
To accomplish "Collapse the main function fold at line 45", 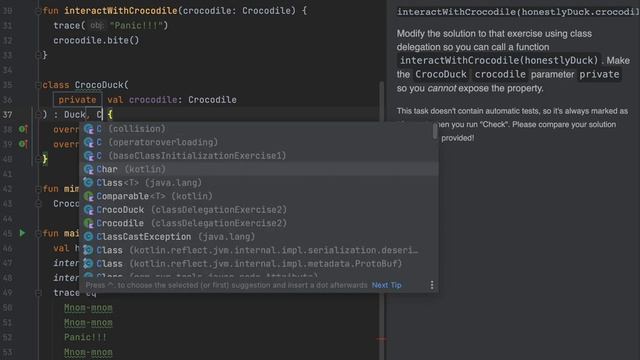I will [38, 233].
